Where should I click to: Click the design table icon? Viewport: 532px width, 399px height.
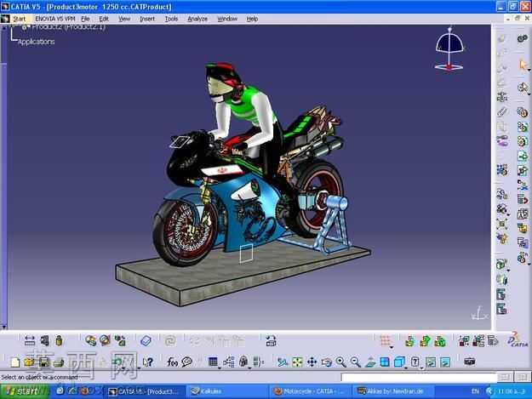click(213, 362)
